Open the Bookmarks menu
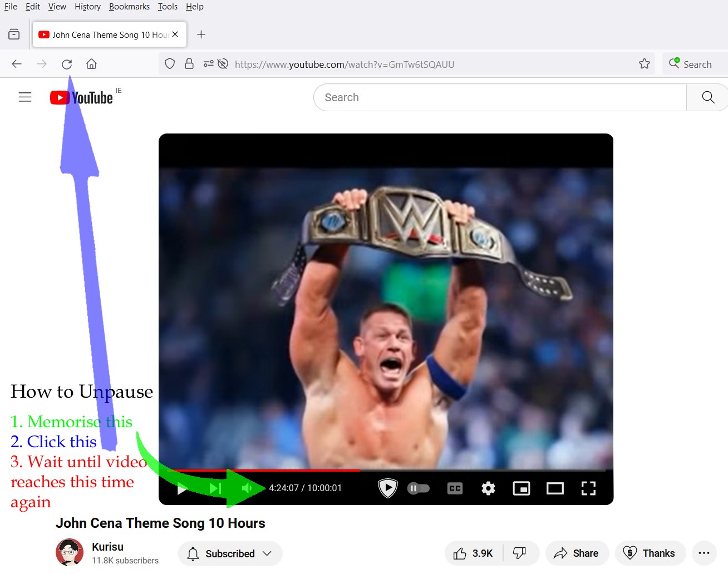The width and height of the screenshot is (728, 574). [129, 7]
